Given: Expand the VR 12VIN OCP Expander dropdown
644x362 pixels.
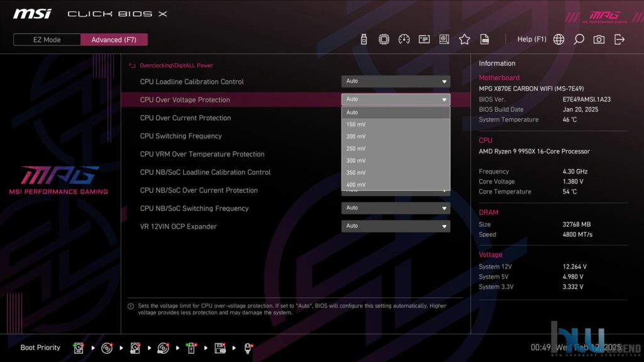Looking at the screenshot, I should [x=396, y=226].
